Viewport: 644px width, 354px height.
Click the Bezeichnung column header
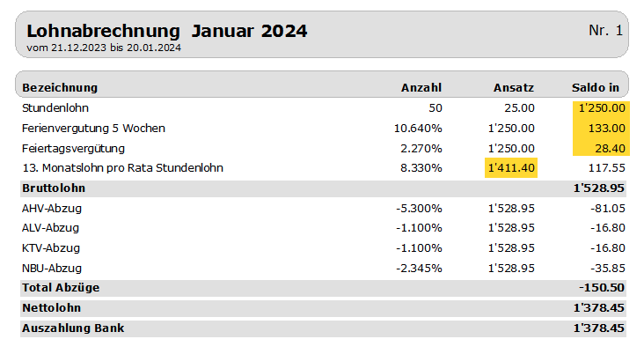coord(60,87)
